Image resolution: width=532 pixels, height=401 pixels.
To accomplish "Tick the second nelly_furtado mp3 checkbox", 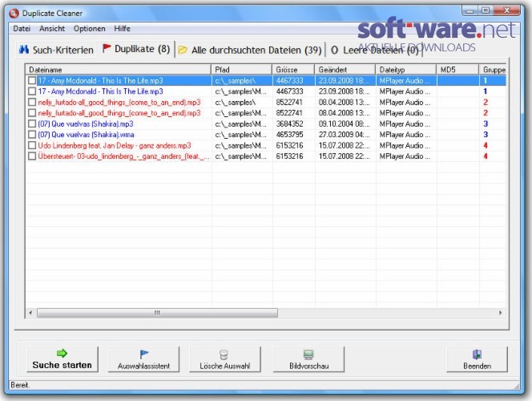I will pos(32,113).
